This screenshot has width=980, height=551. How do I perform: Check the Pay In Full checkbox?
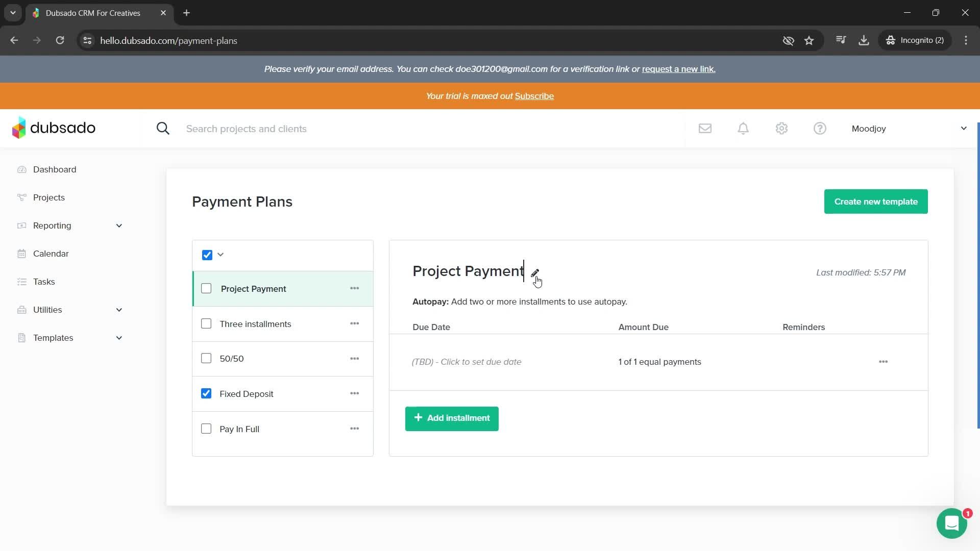(x=206, y=429)
